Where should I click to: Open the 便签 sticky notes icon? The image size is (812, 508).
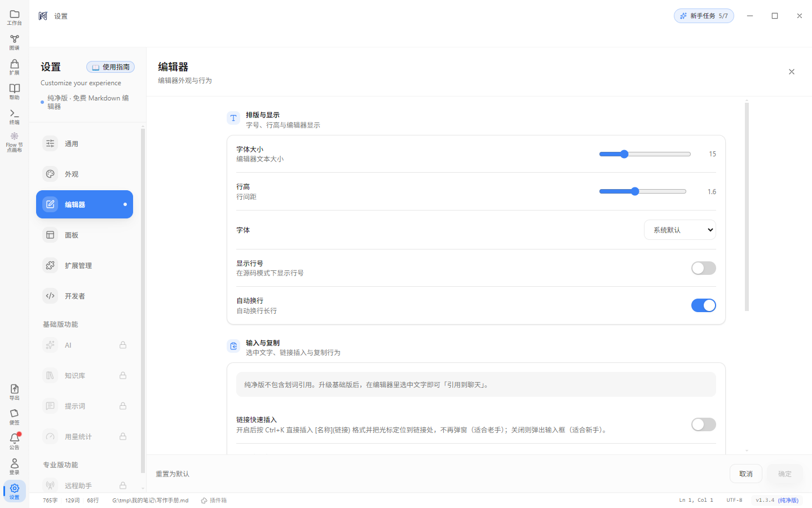(15, 417)
